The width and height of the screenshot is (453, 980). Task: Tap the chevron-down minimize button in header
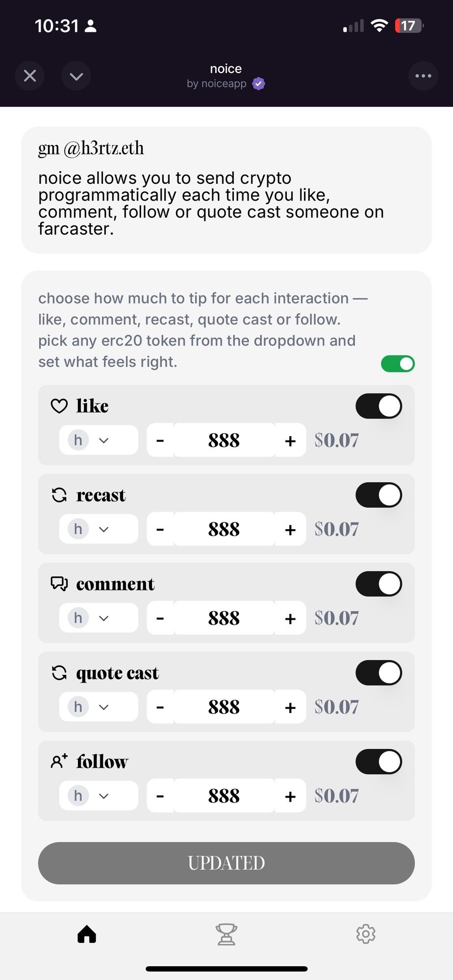click(76, 76)
